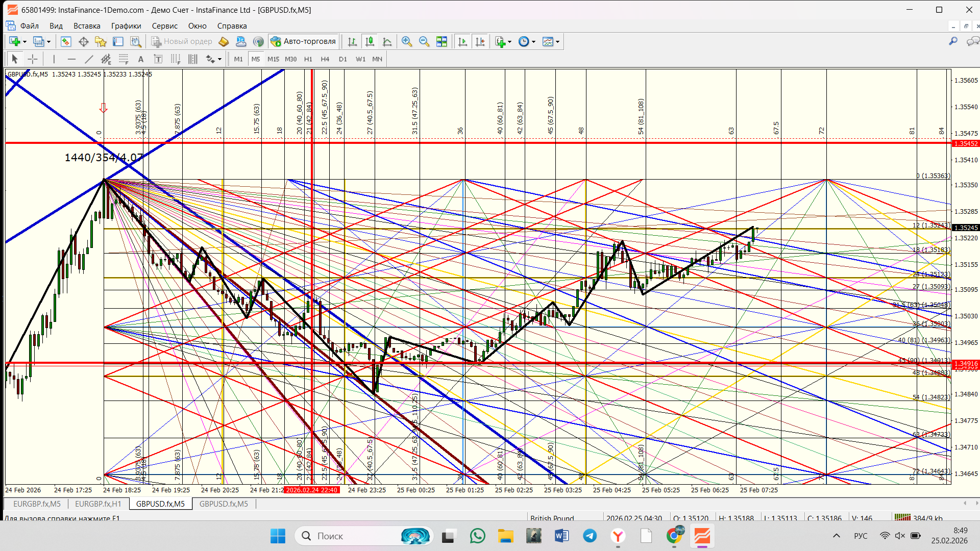Expand the new chart dropdown arrow
The image size is (980, 551).
click(24, 42)
